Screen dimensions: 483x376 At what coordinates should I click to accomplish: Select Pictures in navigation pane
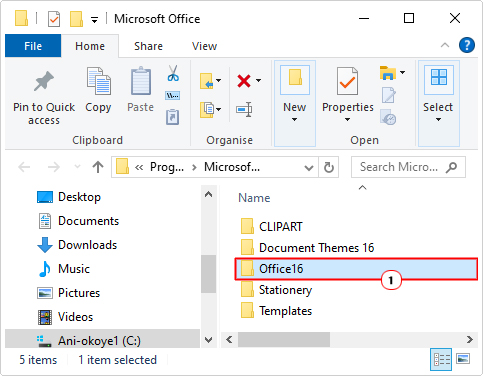[x=68, y=293]
